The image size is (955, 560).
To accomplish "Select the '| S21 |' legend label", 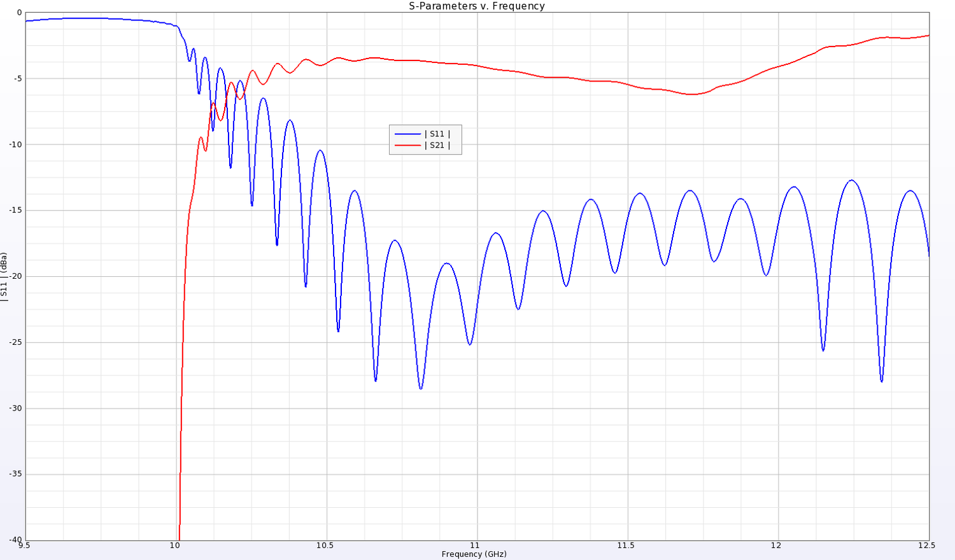I will point(439,145).
